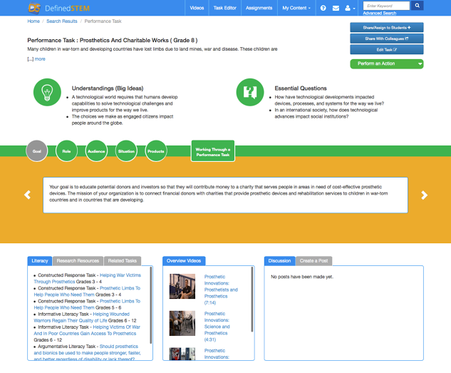Open Helping Victims Of War literacy link

click(87, 330)
